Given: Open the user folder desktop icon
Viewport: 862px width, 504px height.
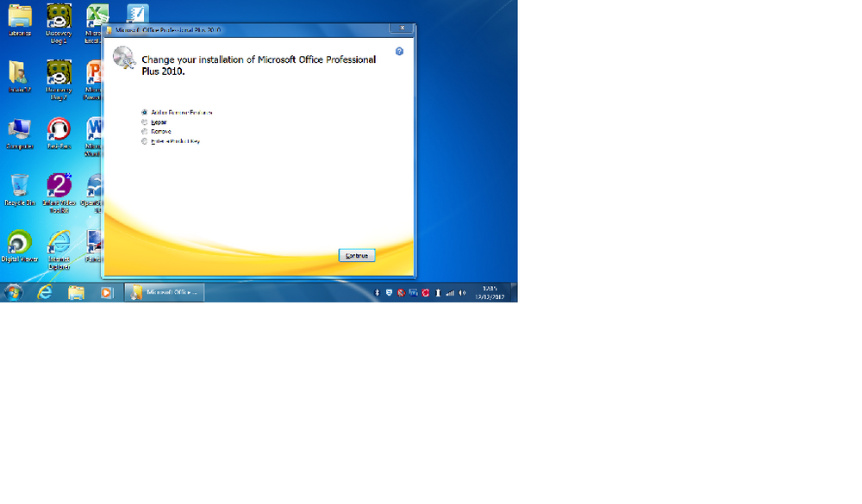Looking at the screenshot, I should tap(19, 77).
